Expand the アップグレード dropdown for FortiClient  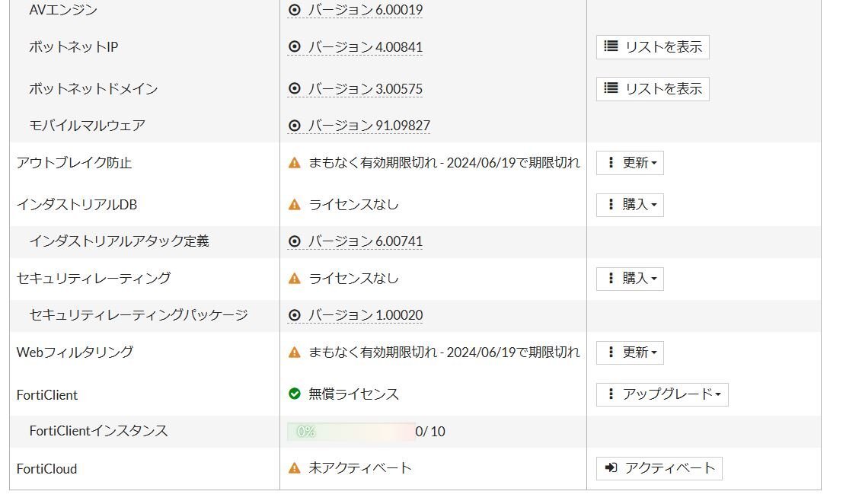(662, 394)
